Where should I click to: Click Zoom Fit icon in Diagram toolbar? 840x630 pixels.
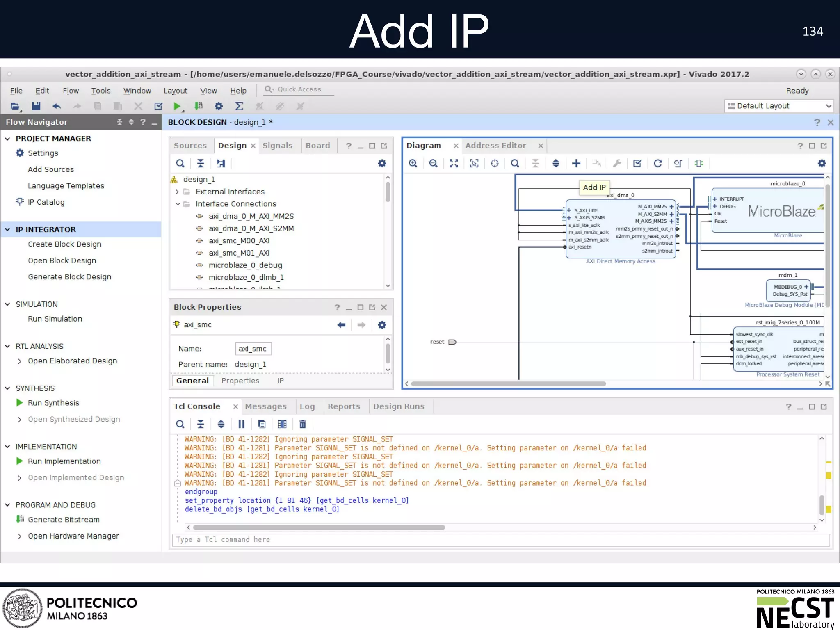(x=454, y=163)
